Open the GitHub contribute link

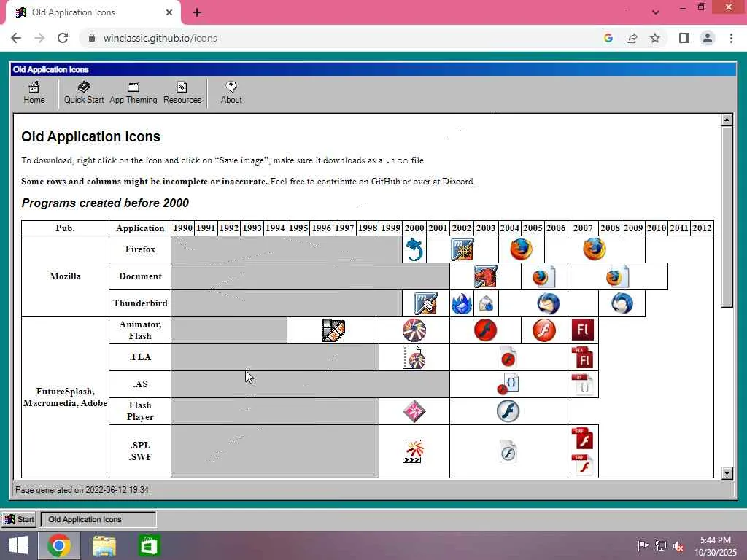click(x=385, y=182)
